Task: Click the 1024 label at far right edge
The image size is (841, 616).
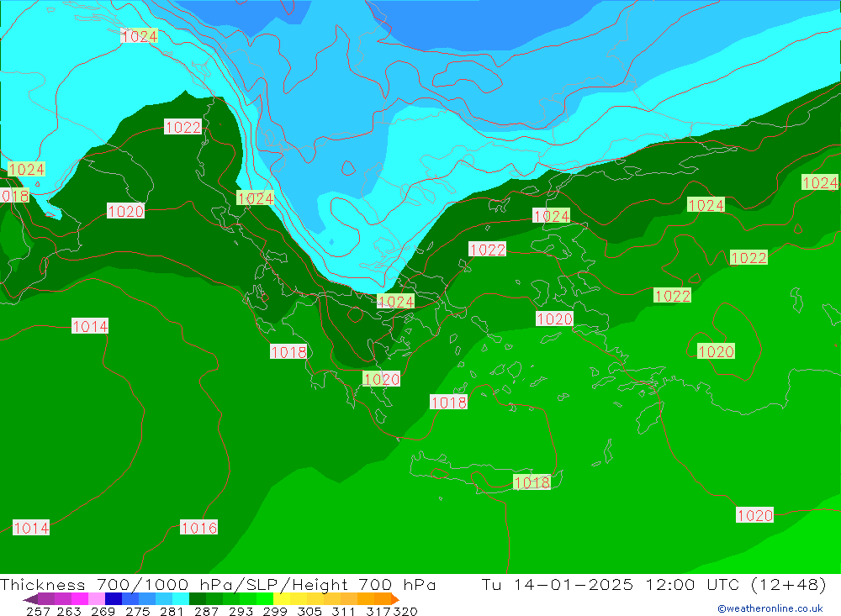Action: [819, 182]
